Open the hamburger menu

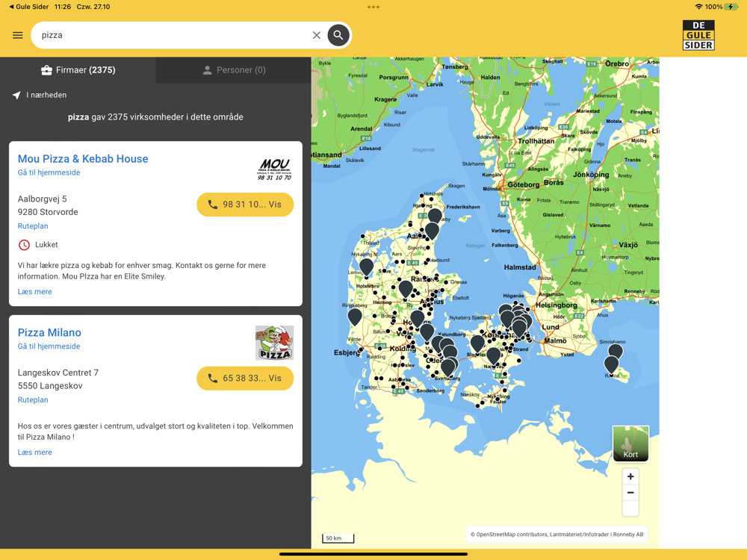[18, 35]
